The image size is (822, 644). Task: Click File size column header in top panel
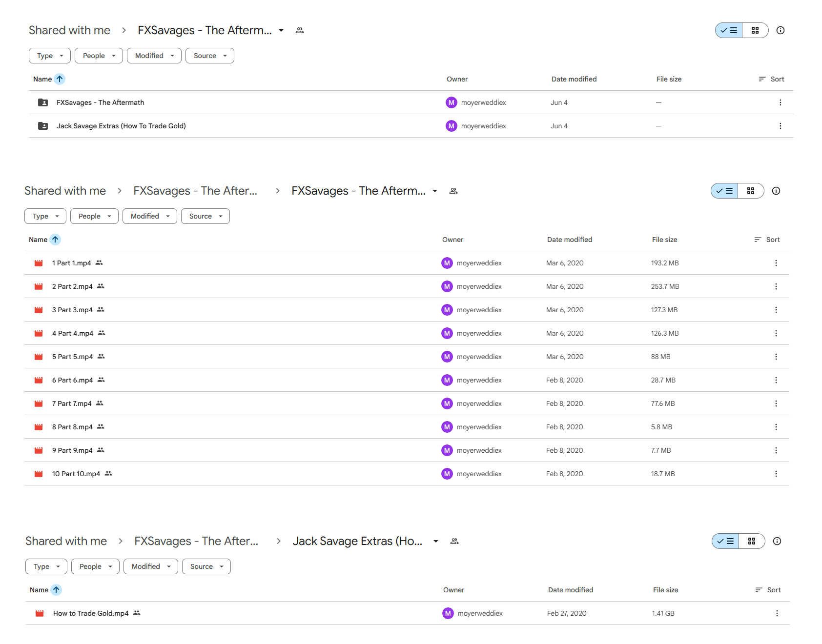(x=669, y=79)
